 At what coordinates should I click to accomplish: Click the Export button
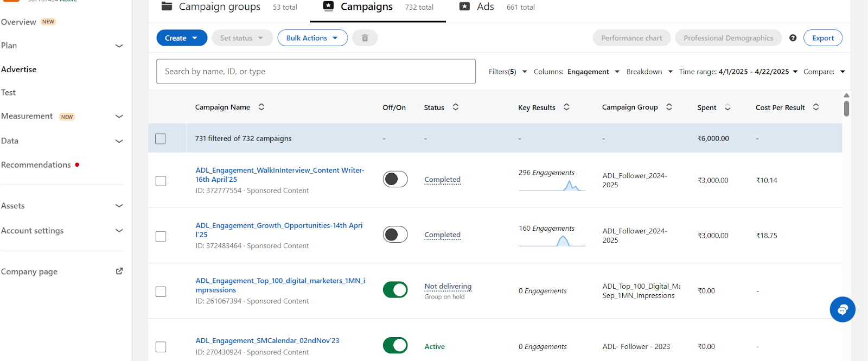823,38
